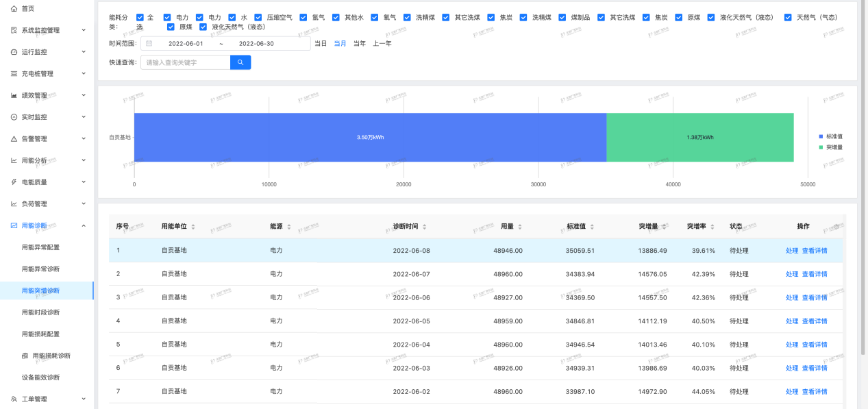
Task: Sort by 突增量 column arrows
Action: click(x=665, y=227)
